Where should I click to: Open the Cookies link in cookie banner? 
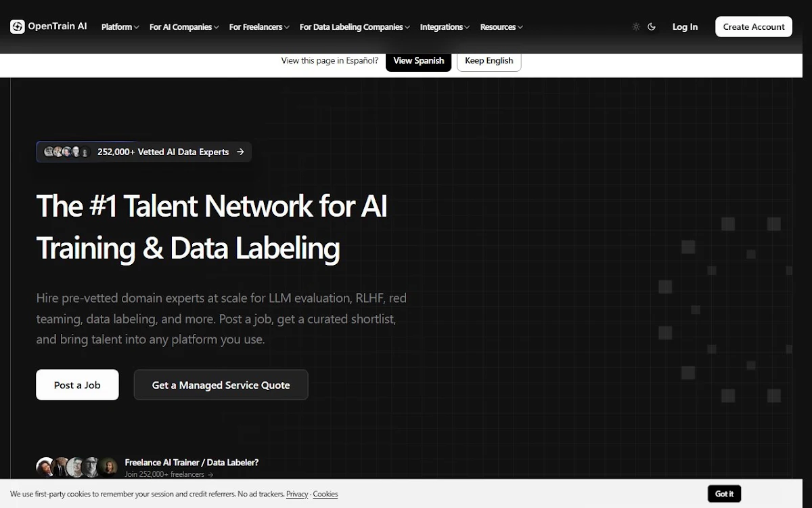325,494
